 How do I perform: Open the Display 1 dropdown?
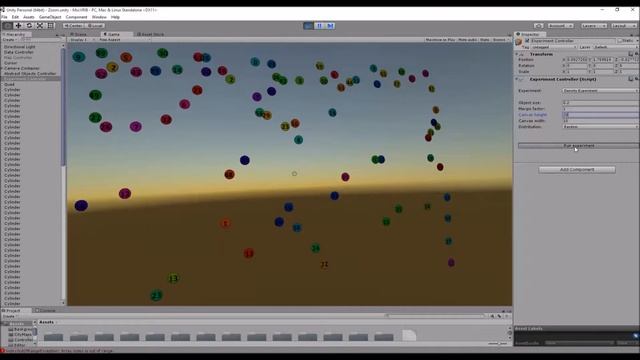pyautogui.click(x=81, y=40)
